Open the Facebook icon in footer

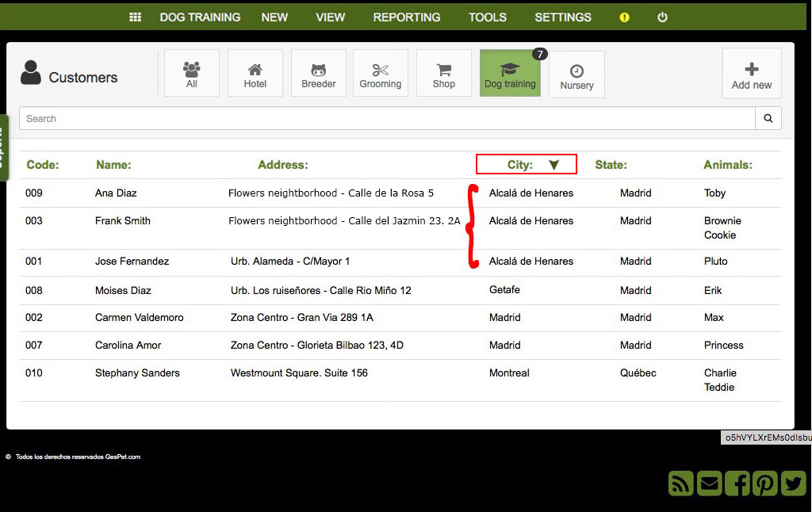click(737, 483)
